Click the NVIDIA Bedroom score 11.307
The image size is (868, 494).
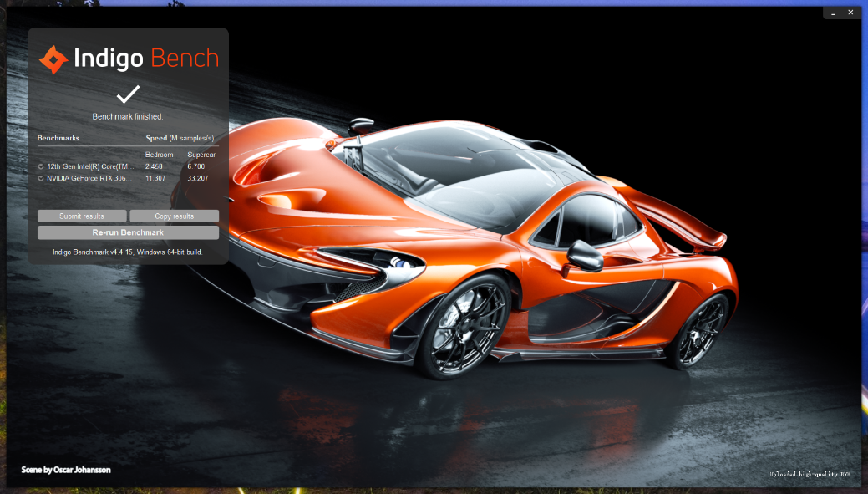point(155,178)
